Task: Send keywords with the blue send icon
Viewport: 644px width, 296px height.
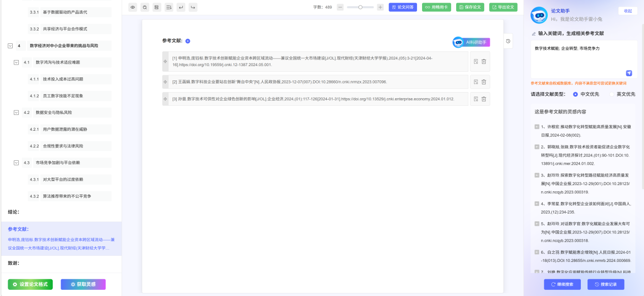Action: (x=629, y=73)
